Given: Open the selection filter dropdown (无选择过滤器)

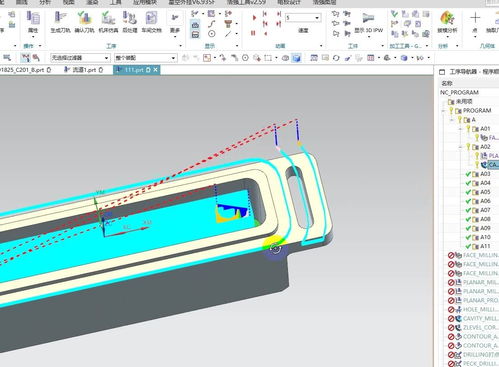Looking at the screenshot, I should pos(80,58).
